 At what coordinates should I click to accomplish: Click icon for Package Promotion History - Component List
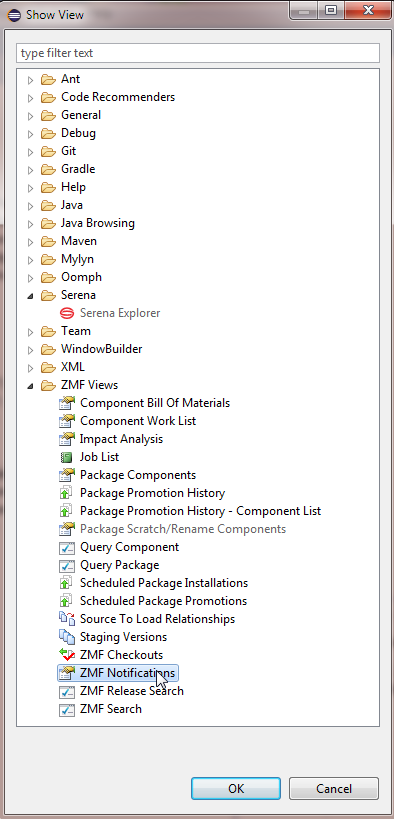[x=66, y=511]
